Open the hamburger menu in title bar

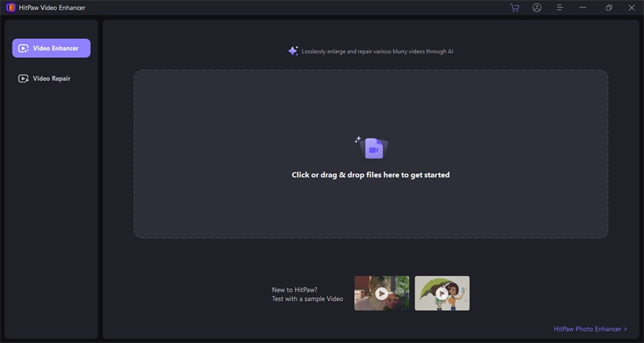click(x=559, y=8)
